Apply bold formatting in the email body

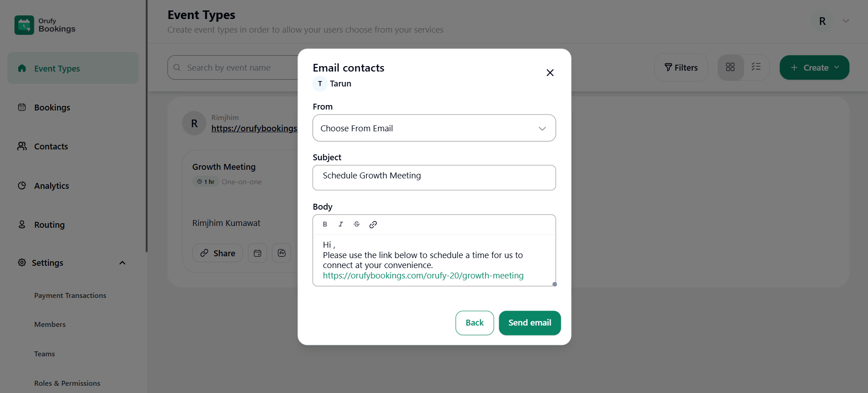pos(324,224)
